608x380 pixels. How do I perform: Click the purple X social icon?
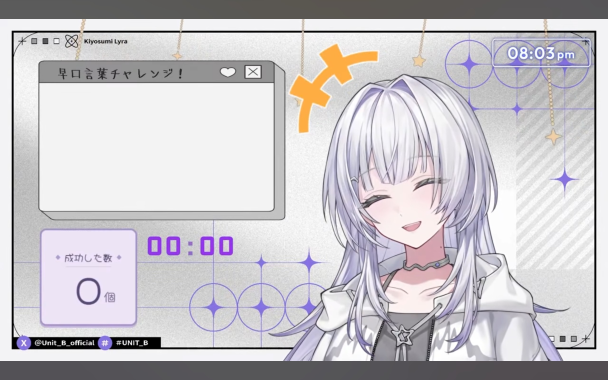[x=24, y=343]
